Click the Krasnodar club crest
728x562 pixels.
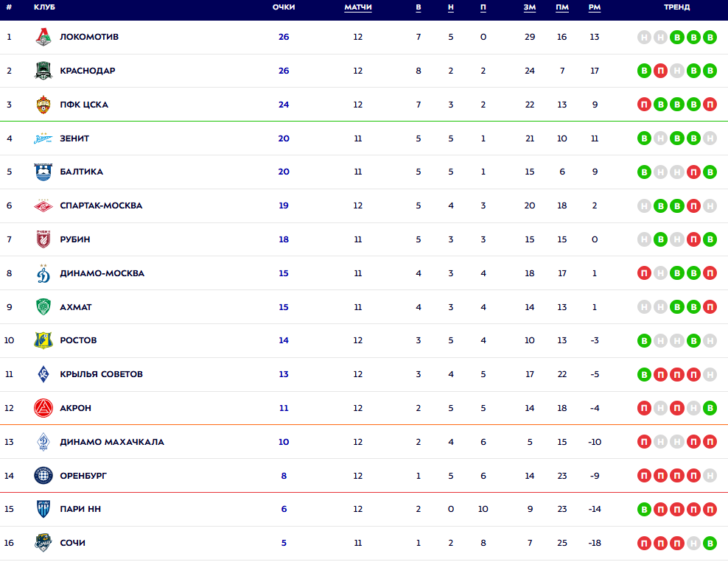pos(44,71)
